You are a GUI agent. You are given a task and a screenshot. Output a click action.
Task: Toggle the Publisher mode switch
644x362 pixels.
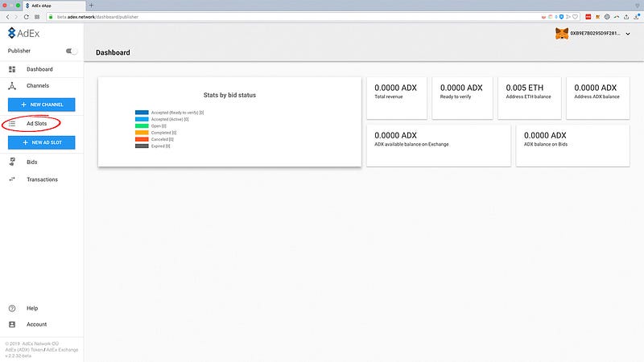click(71, 51)
